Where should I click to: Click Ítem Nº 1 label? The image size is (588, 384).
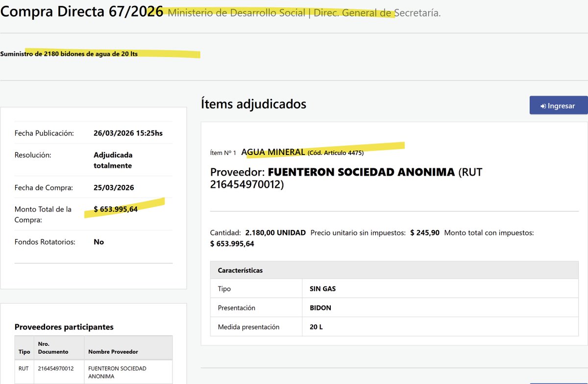223,153
